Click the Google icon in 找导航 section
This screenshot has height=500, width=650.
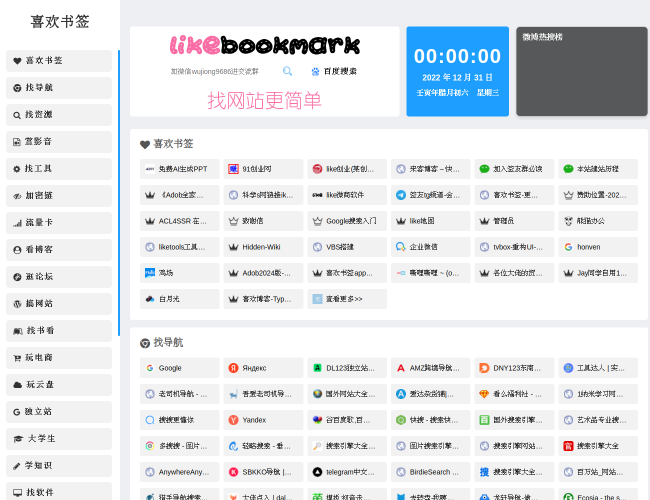[x=149, y=368]
